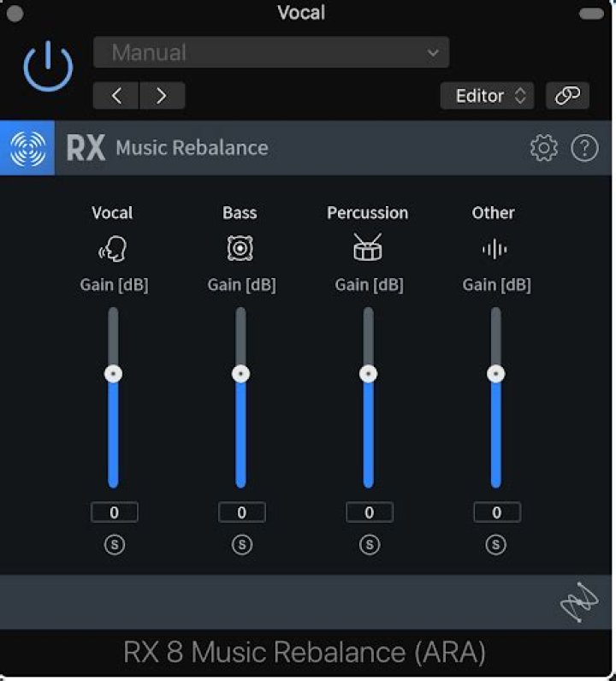Toggle the sidechain link button
Screen dimensions: 616x681
coord(567,96)
